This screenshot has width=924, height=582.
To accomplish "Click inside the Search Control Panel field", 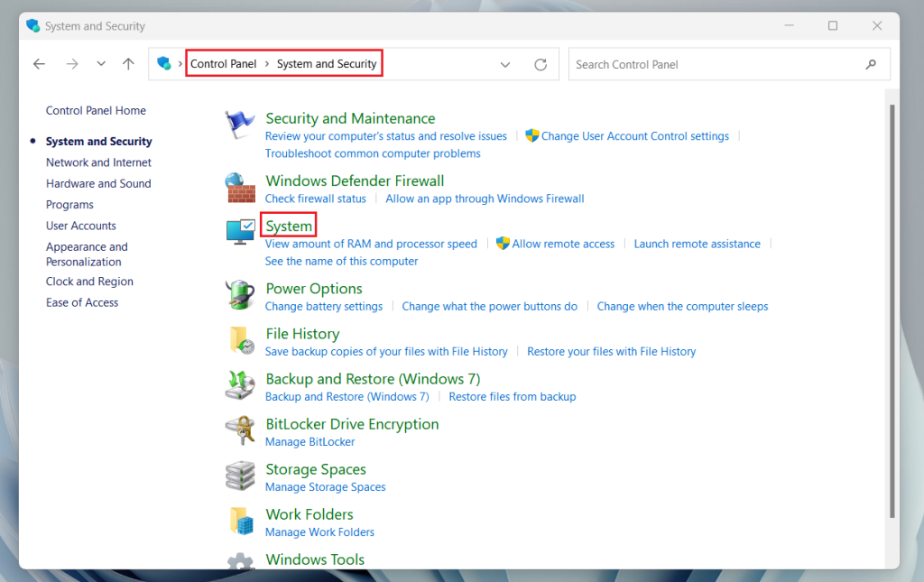I will click(713, 64).
